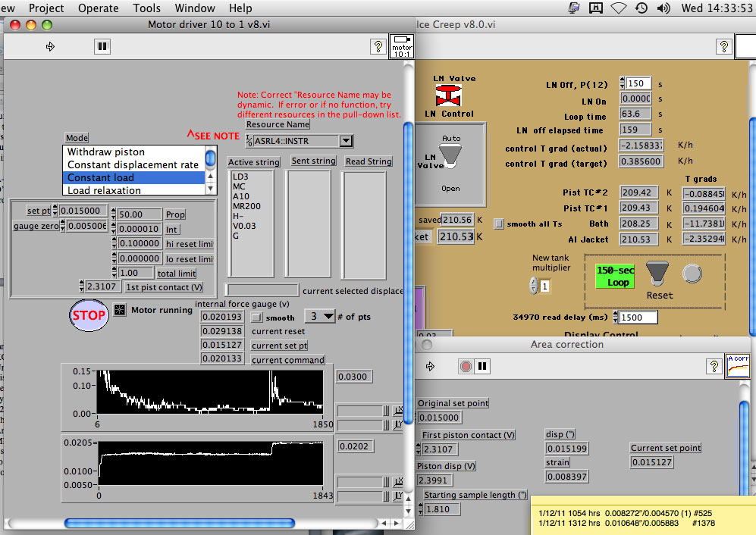The height and width of the screenshot is (535, 756).
Task: Click the 150-sec Loop green button
Action: [614, 276]
